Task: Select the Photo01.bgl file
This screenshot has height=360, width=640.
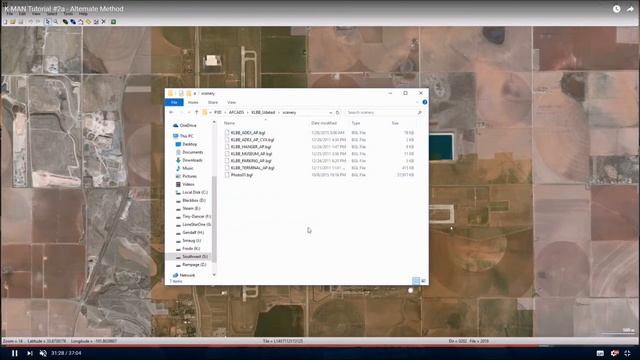Action: coord(242,175)
